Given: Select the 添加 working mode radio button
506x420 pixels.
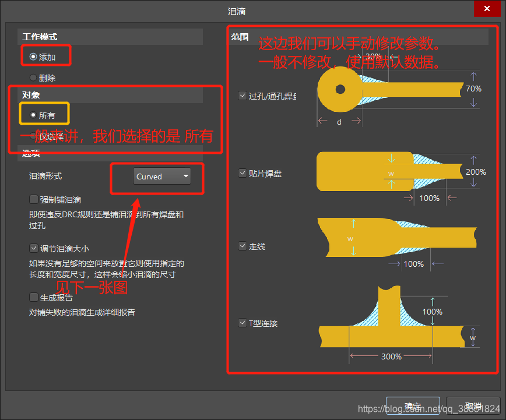Looking at the screenshot, I should 33,57.
